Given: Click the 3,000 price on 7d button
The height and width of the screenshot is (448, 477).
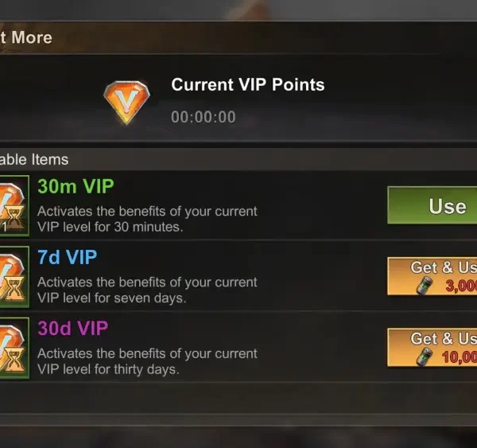Looking at the screenshot, I should [x=461, y=286].
